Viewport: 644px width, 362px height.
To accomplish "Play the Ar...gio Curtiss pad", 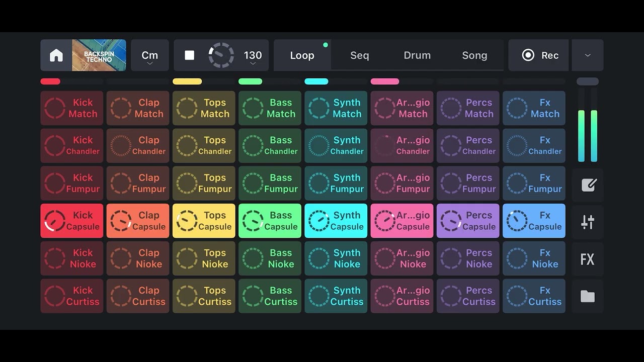I will point(402,296).
